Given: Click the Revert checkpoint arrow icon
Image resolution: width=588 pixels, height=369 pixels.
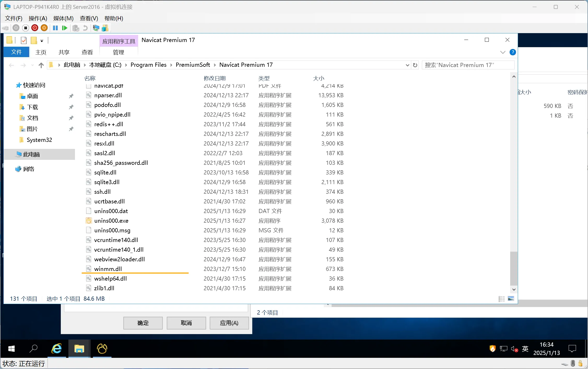Looking at the screenshot, I should [x=85, y=28].
